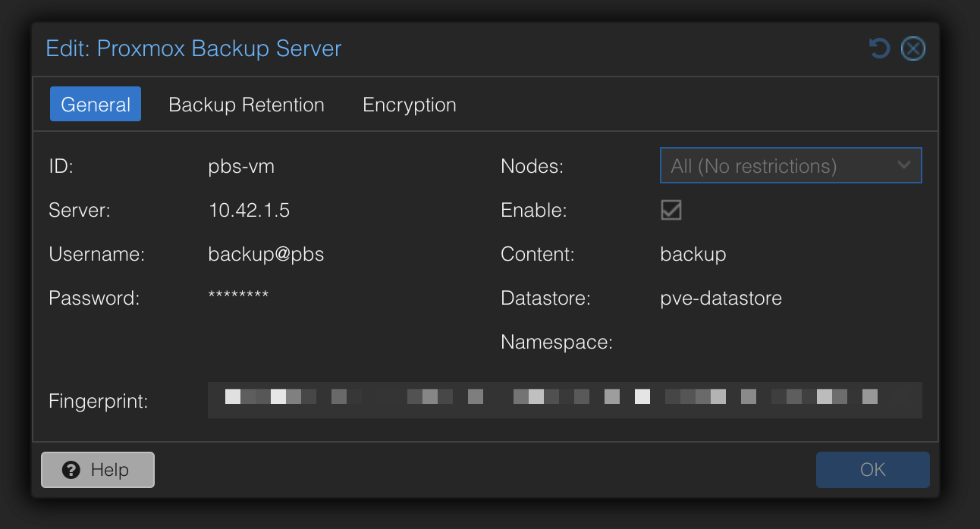The height and width of the screenshot is (529, 980).
Task: Click the question mark Help icon
Action: 71,470
